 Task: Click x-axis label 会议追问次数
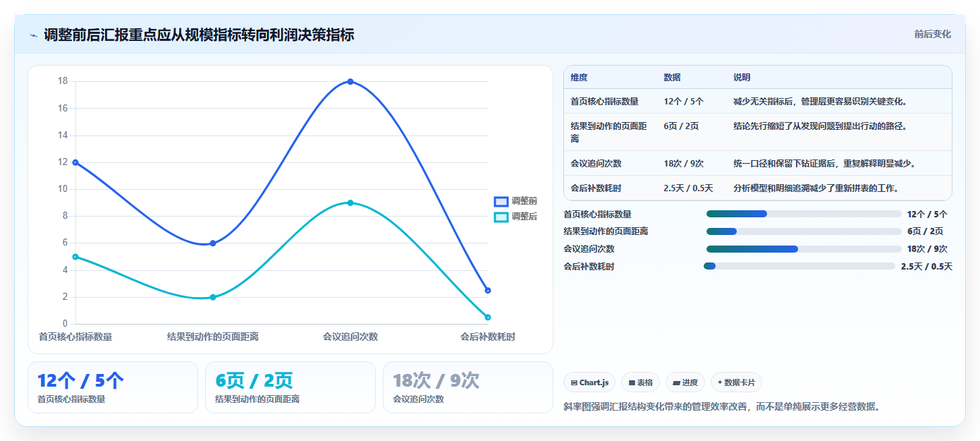[x=350, y=337]
